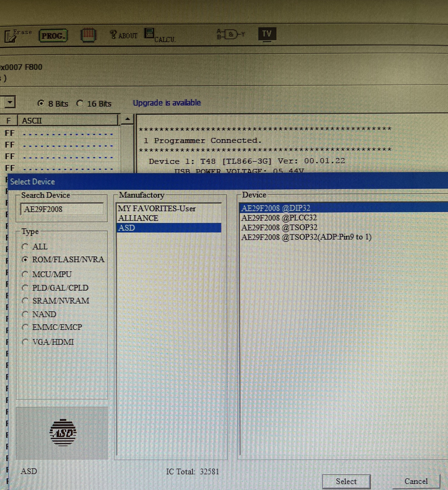The image size is (448, 490).
Task: Click the Select Device dialog title bar
Action: [x=228, y=181]
